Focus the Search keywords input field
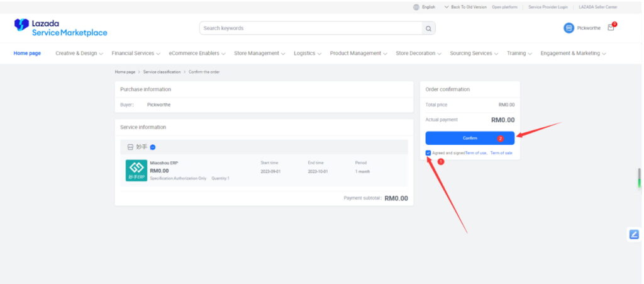 point(311,28)
